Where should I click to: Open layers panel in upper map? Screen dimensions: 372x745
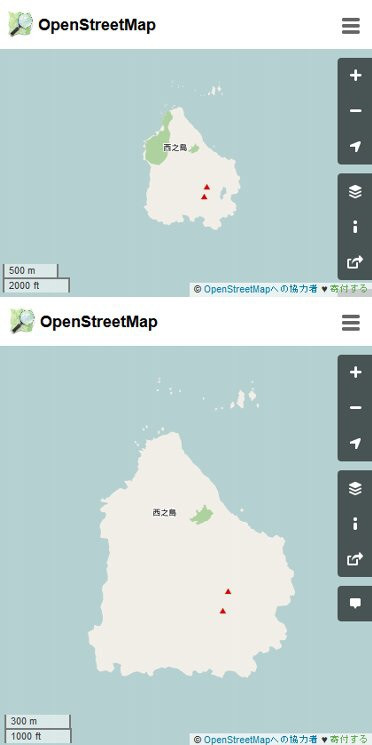(355, 191)
